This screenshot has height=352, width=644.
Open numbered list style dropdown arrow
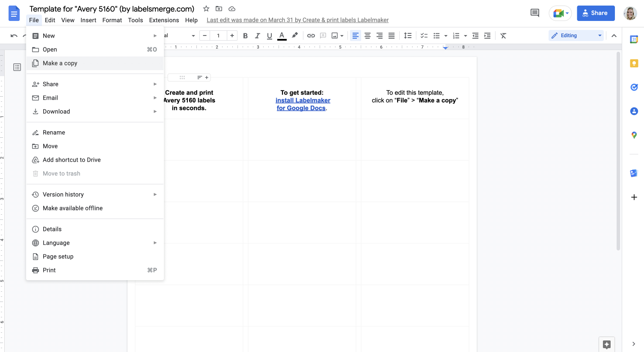465,36
